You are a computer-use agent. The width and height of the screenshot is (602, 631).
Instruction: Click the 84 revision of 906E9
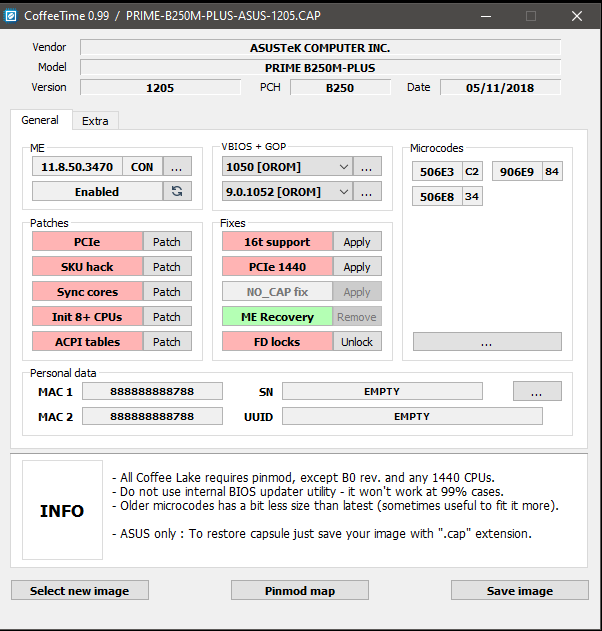[552, 171]
